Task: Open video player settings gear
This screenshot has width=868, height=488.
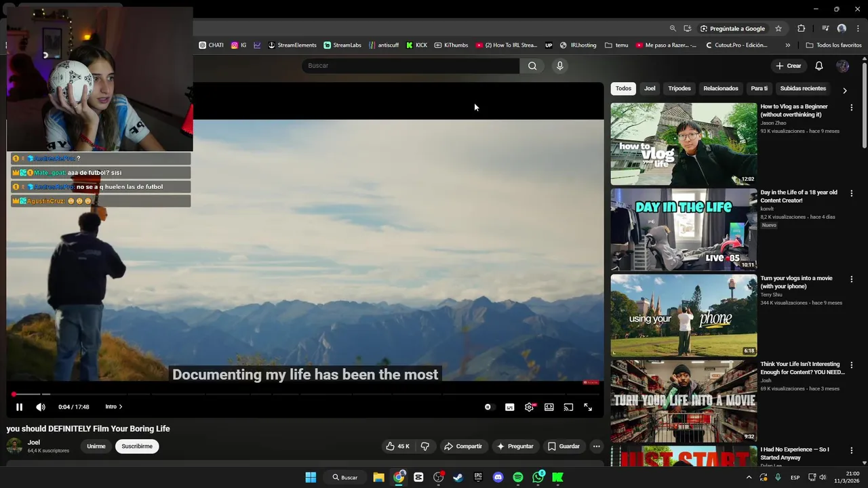Action: click(530, 407)
